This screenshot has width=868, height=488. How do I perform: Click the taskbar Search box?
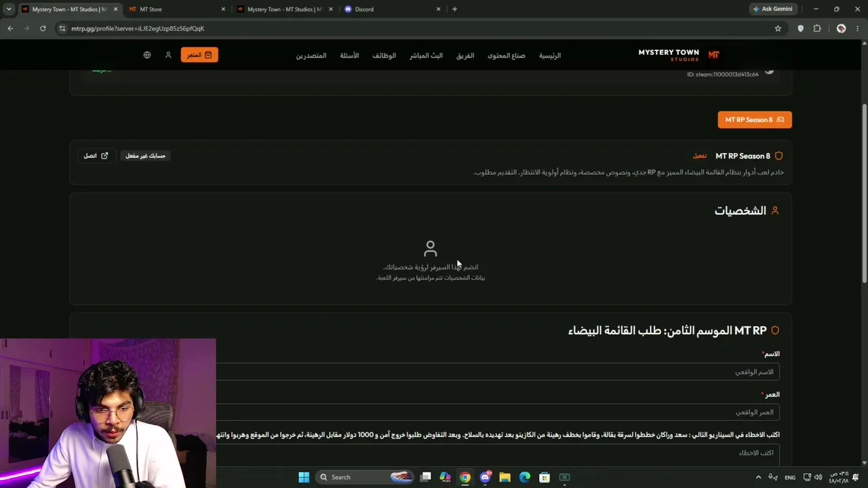click(366, 477)
